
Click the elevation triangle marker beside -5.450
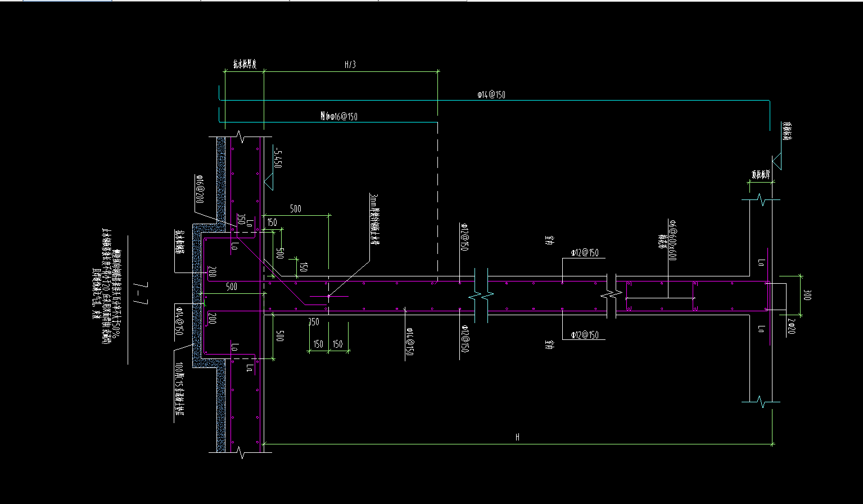point(268,180)
